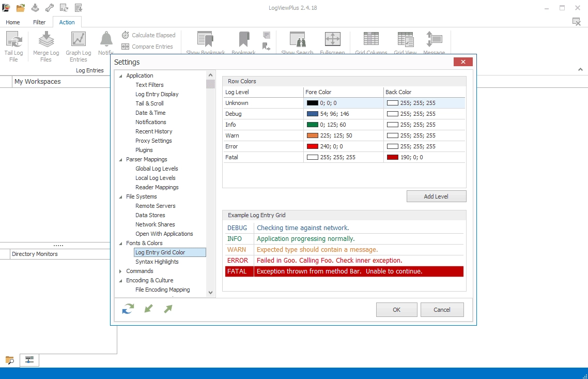Collapse the Fonts & Colors tree node
Viewport: 588px width, 379px height.
point(121,244)
